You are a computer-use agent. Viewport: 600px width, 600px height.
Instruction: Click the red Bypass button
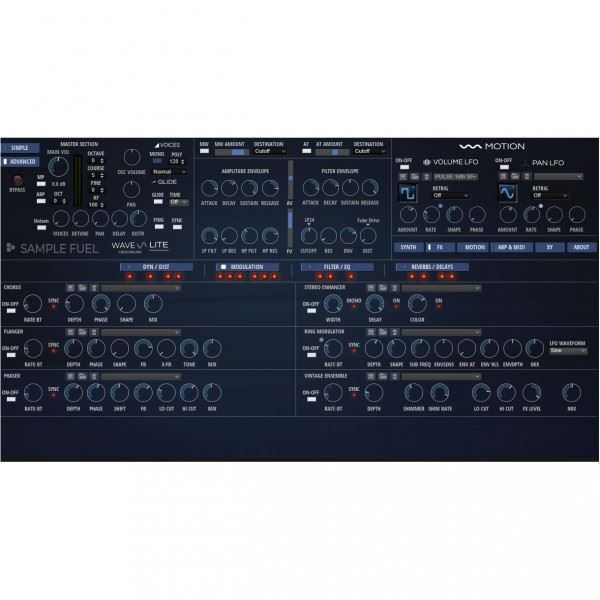[17, 180]
